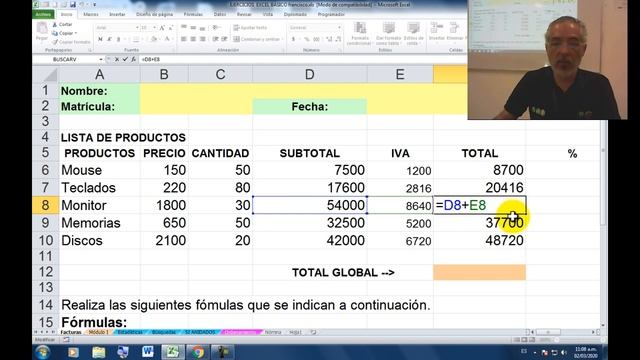The image size is (640, 360).
Task: Toggle bold (N) formatting
Action: 100,39
